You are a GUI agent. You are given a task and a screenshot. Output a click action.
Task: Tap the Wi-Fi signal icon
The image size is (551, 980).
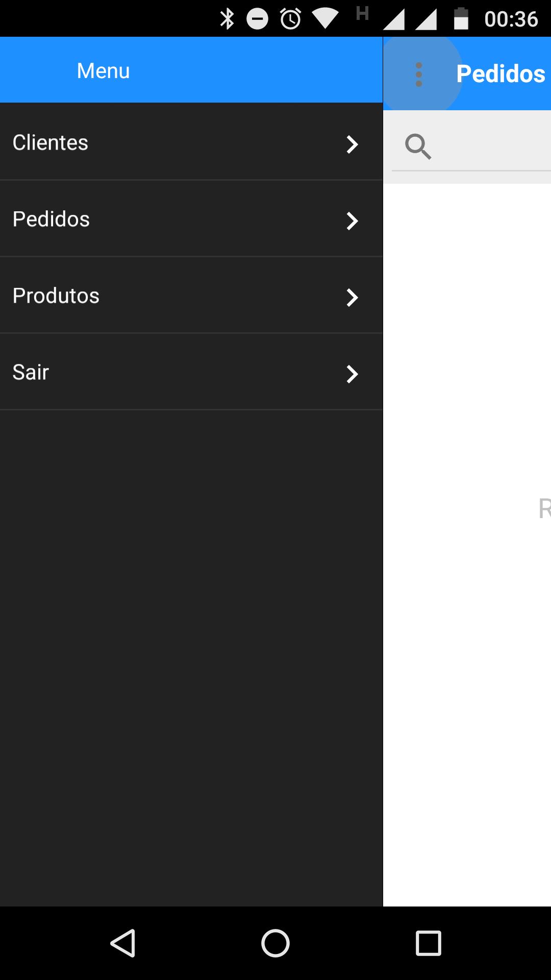[325, 19]
